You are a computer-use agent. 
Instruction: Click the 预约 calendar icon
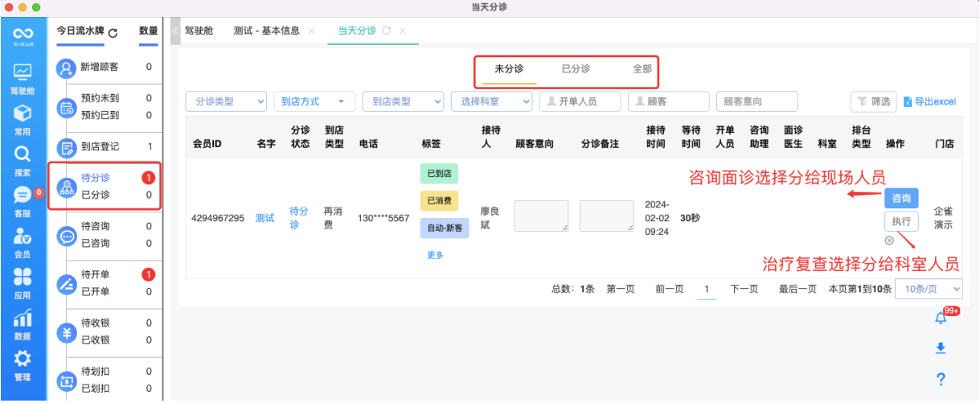click(x=66, y=108)
